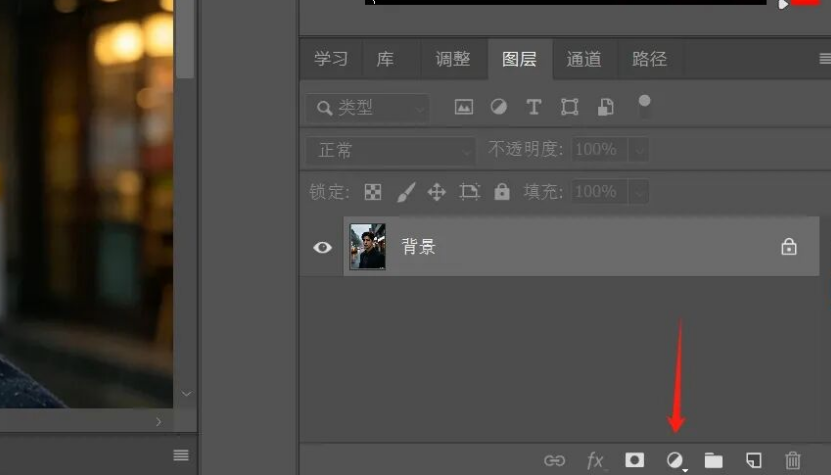Expand the 填充 slider arrow

(639, 192)
